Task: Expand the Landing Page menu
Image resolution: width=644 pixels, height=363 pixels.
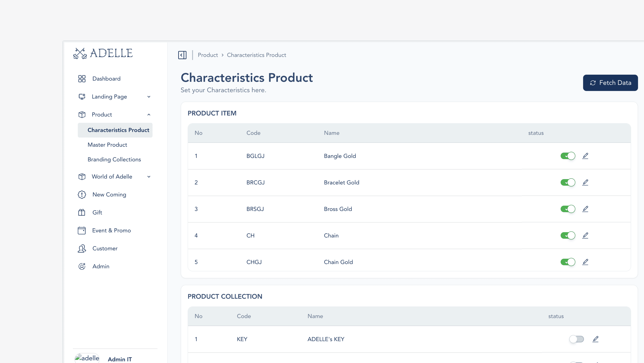Action: 149,97
